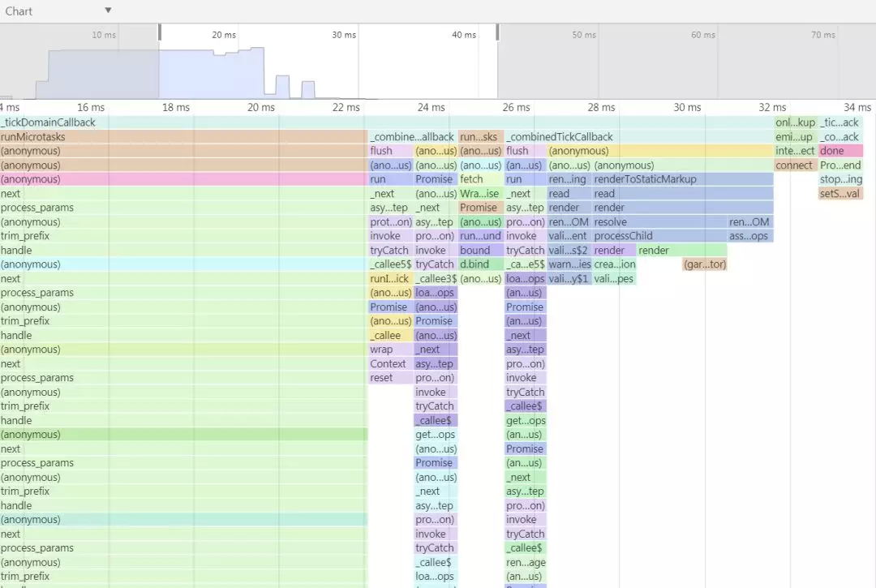876x588 pixels.
Task: Click the d.bind block
Action: pyautogui.click(x=480, y=264)
